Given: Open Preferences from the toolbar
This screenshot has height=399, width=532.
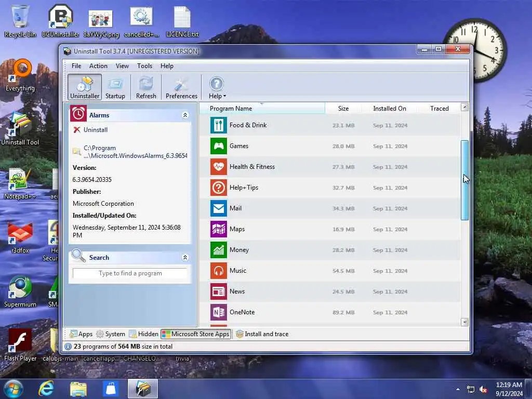Looking at the screenshot, I should point(181,87).
